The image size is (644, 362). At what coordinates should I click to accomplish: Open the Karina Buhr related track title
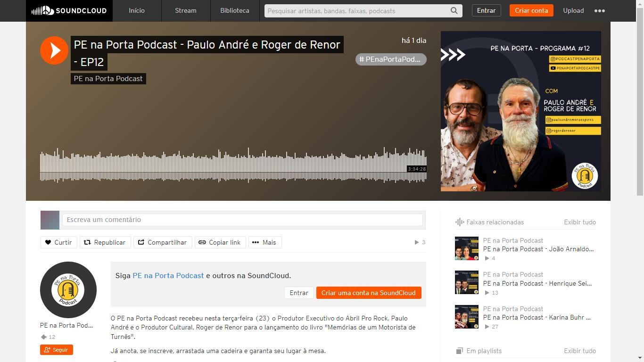tap(537, 317)
